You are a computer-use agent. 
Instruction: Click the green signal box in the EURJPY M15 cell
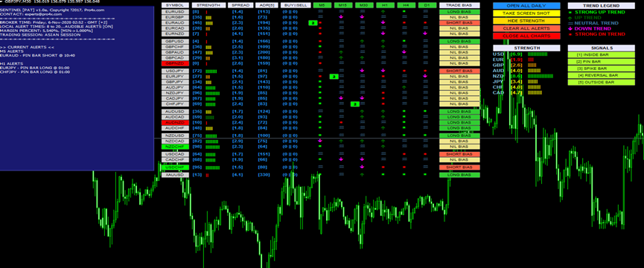tap(334, 77)
